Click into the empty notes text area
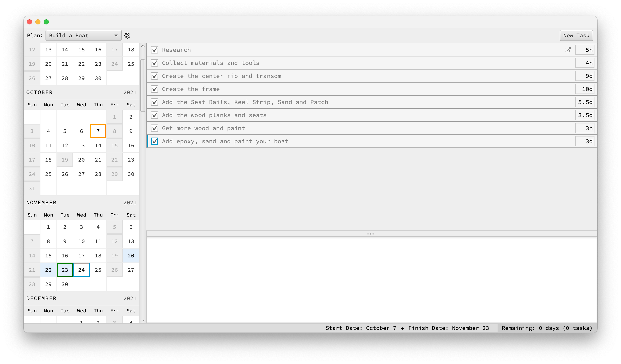The width and height of the screenshot is (621, 364). (x=372, y=280)
